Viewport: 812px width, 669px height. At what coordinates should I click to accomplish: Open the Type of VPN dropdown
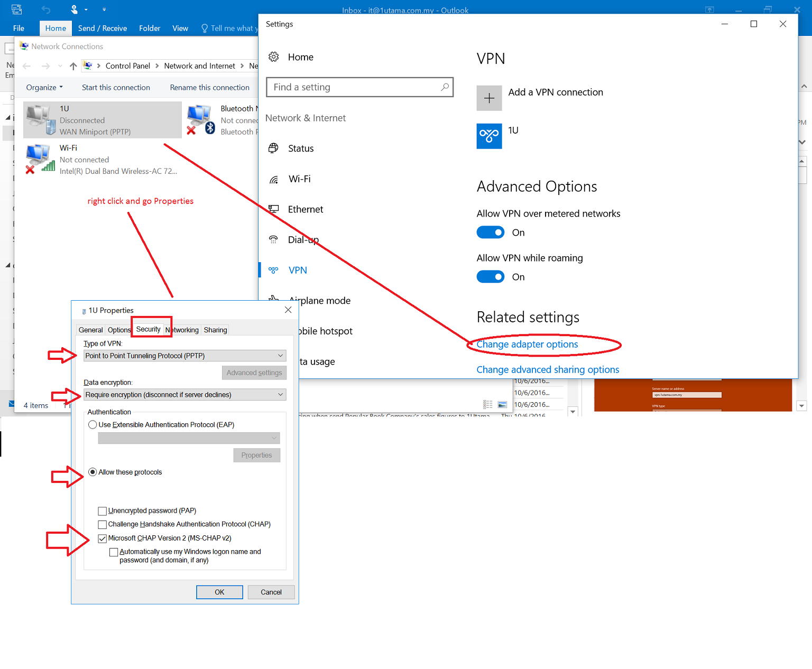(185, 356)
